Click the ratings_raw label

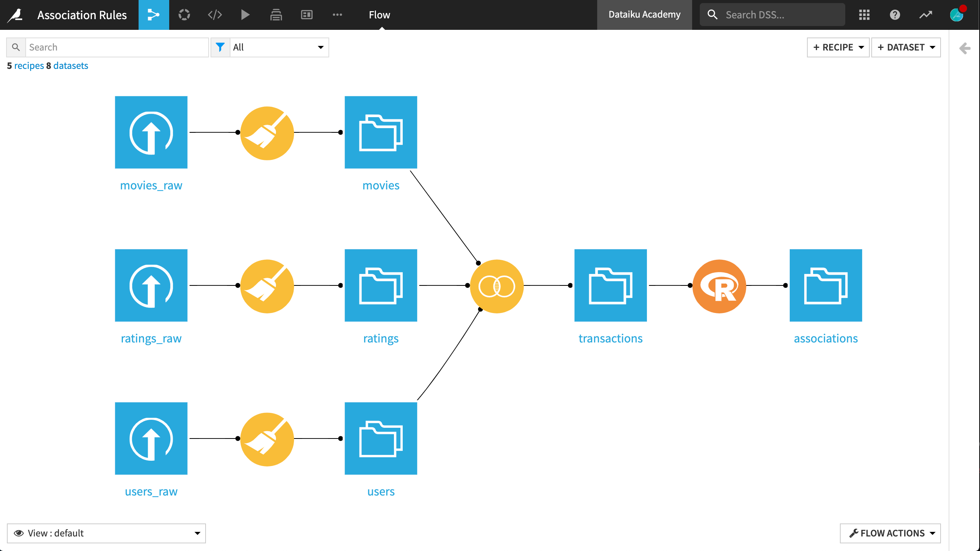[x=151, y=339]
